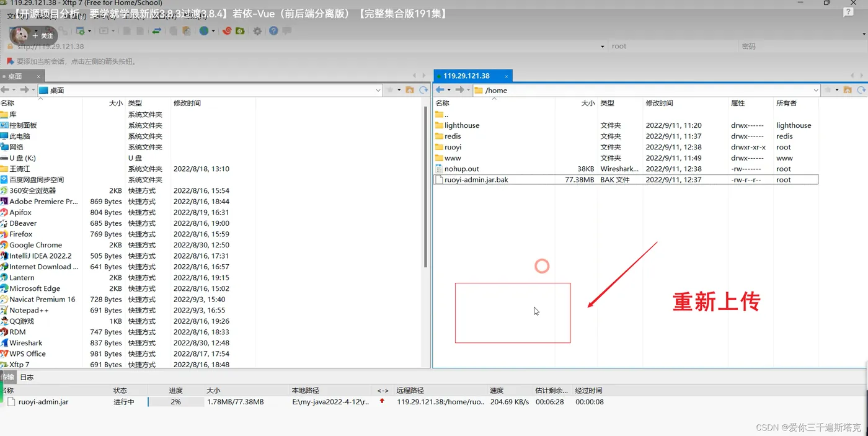This screenshot has height=436, width=868.
Task: Click the green toolbar icon beside the red swirl
Action: pos(239,31)
